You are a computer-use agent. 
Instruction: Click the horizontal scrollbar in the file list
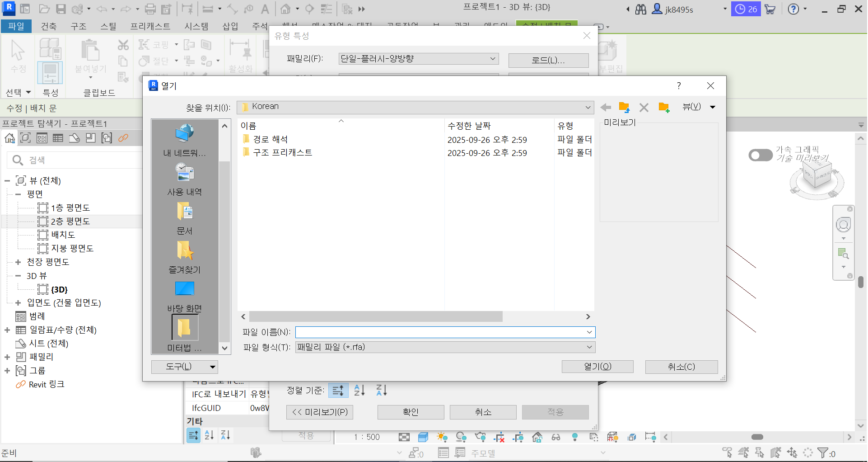[376, 316]
